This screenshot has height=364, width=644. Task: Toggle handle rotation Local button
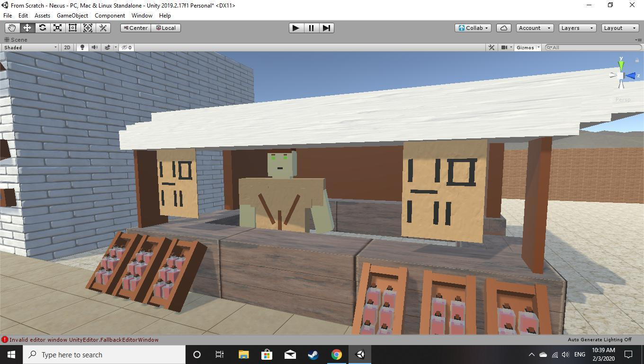pos(166,28)
